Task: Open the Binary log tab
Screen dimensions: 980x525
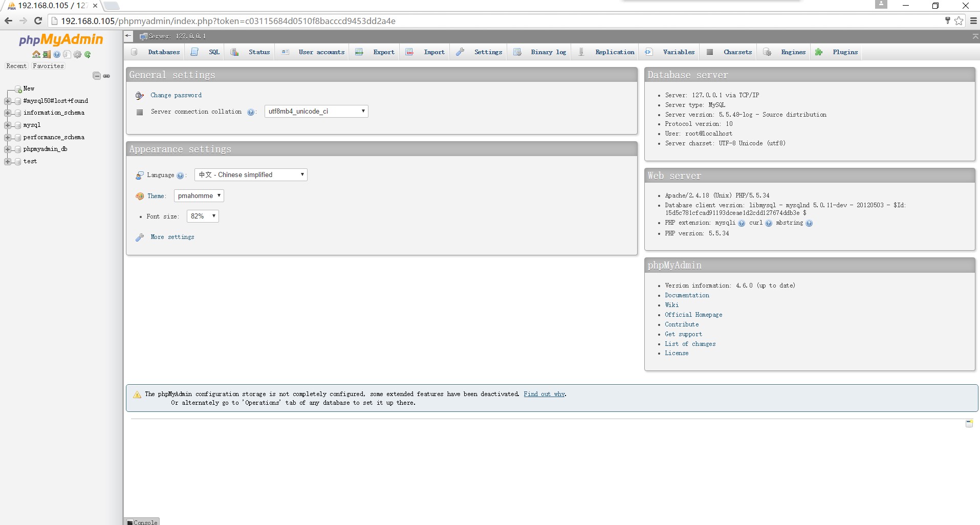Action: (x=540, y=52)
